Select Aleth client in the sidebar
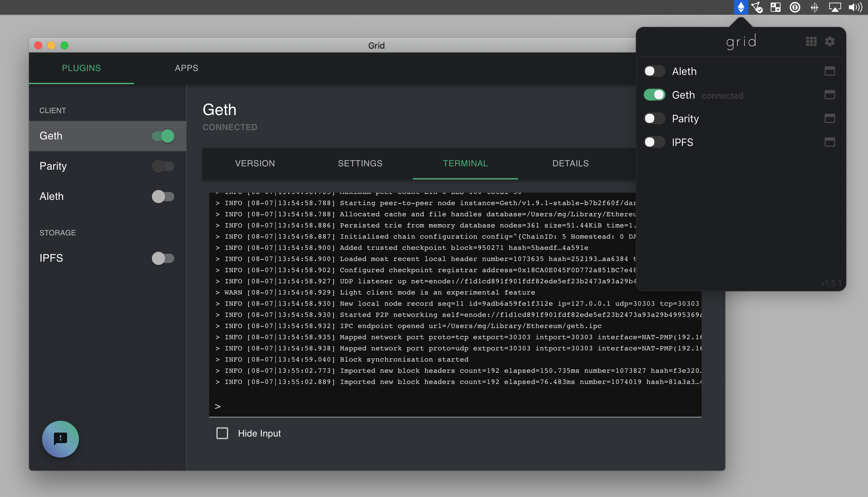This screenshot has width=868, height=497. click(x=52, y=196)
